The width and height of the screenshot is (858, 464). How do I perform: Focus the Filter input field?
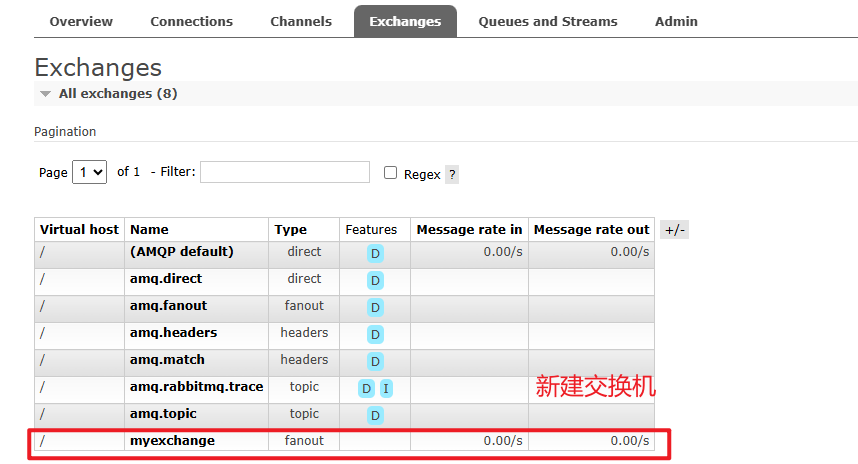pos(285,172)
